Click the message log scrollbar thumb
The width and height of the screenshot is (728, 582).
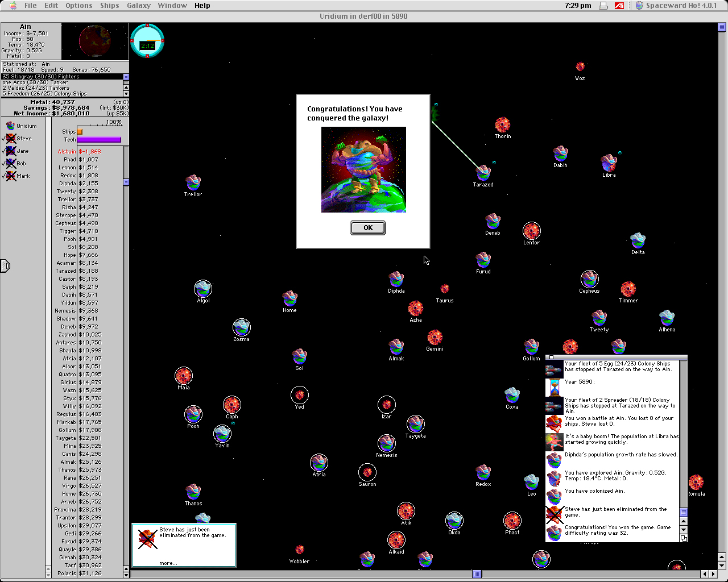click(x=684, y=513)
